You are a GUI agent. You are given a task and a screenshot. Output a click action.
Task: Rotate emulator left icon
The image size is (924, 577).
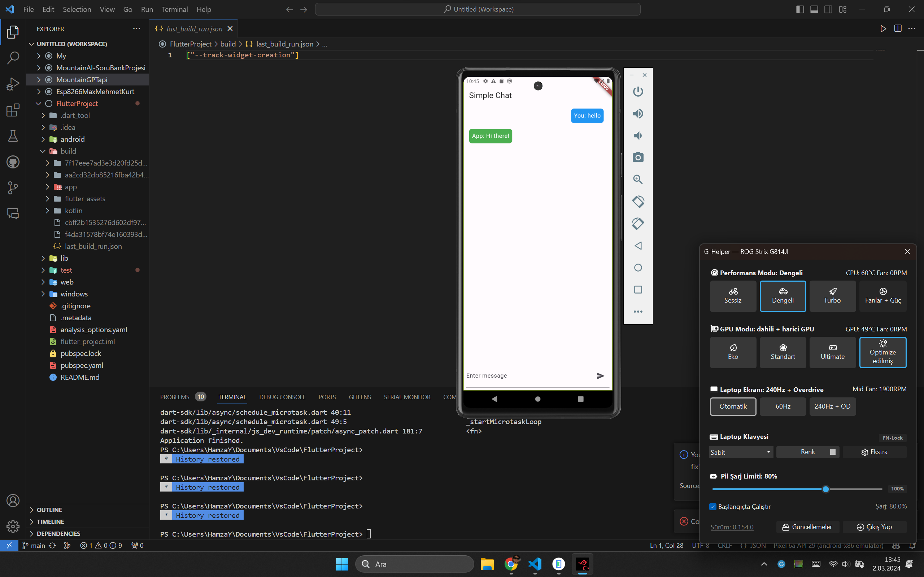(638, 202)
